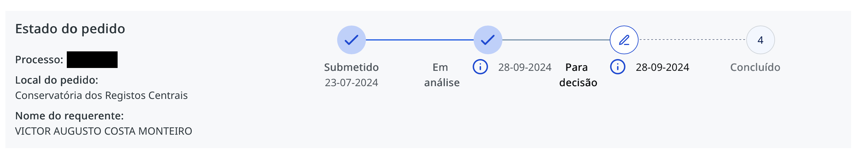Screen dimensions: 868x157
Task: Click the 28-09-2024 date after Para decisão
Action: pyautogui.click(x=662, y=67)
